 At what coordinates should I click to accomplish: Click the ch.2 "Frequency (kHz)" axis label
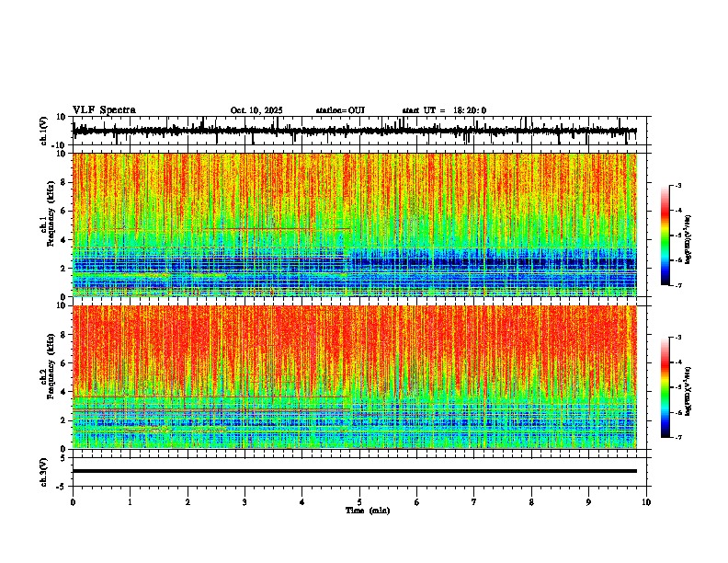tap(51, 366)
